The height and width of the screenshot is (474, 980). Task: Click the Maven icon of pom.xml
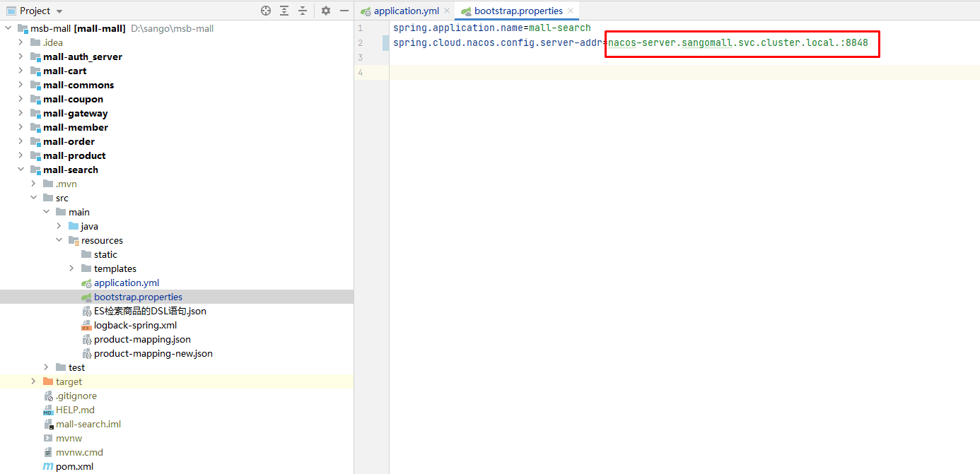click(x=48, y=466)
